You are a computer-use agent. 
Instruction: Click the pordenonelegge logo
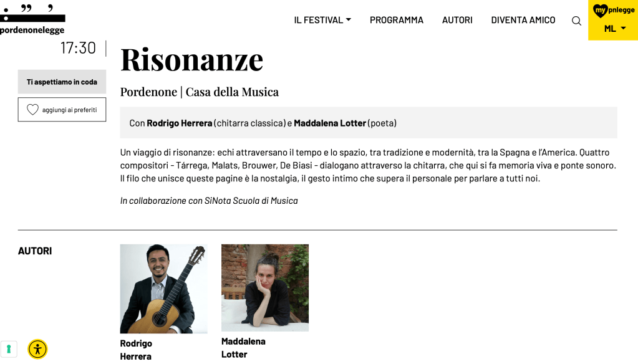pyautogui.click(x=32, y=19)
